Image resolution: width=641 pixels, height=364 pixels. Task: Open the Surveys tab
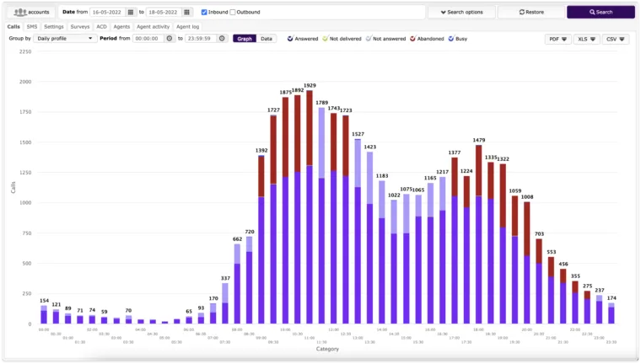coord(80,27)
